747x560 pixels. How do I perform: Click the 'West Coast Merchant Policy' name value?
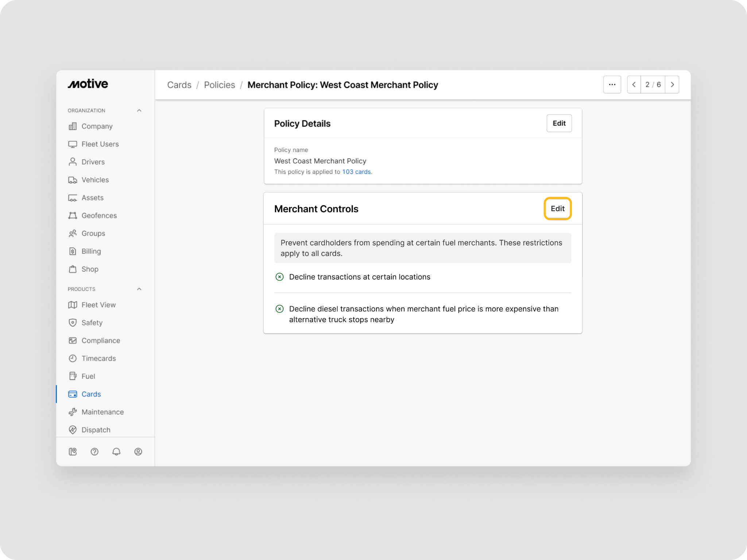[x=320, y=161]
